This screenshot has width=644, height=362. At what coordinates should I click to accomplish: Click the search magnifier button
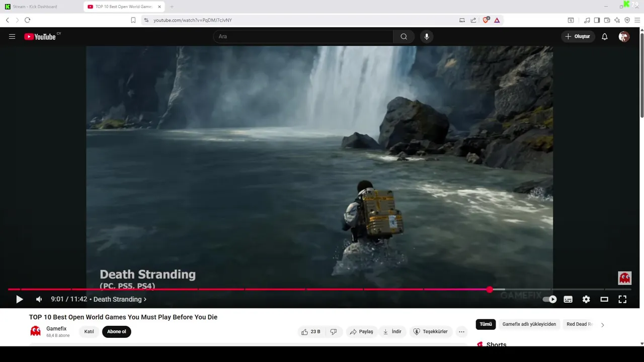pyautogui.click(x=404, y=37)
